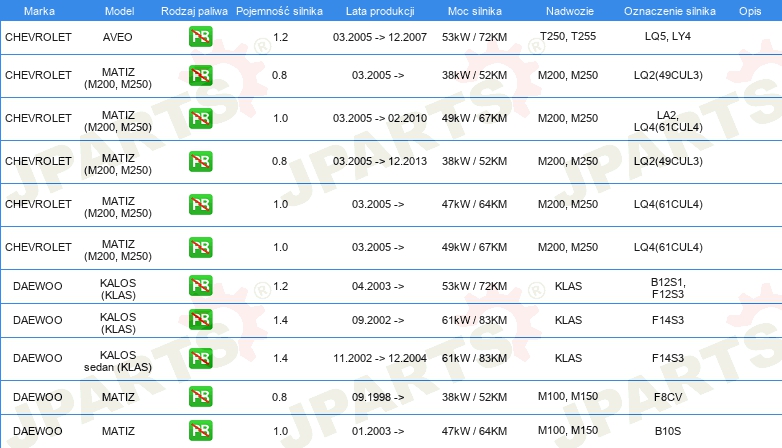Select F14S3 in the Kalos sedan row
This screenshot has width=782, height=448.
point(668,358)
